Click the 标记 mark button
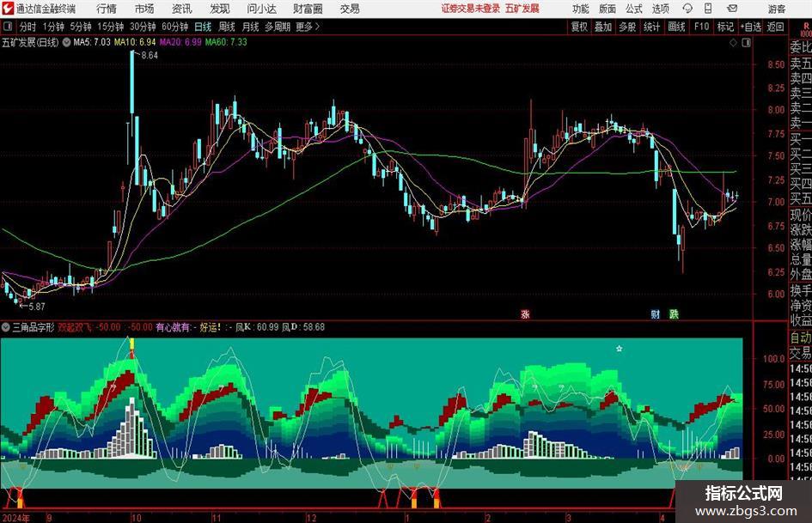 tap(725, 27)
